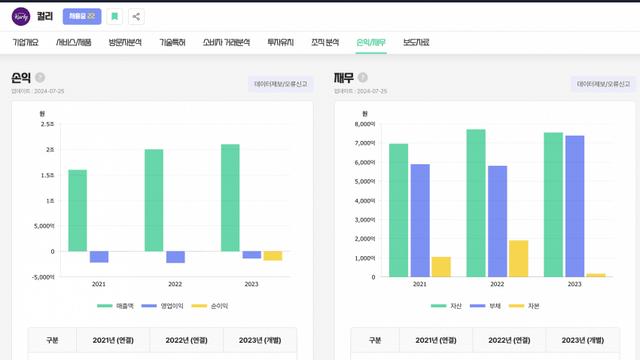
Task: Toggle the 매출액 legend item
Action: click(115, 306)
